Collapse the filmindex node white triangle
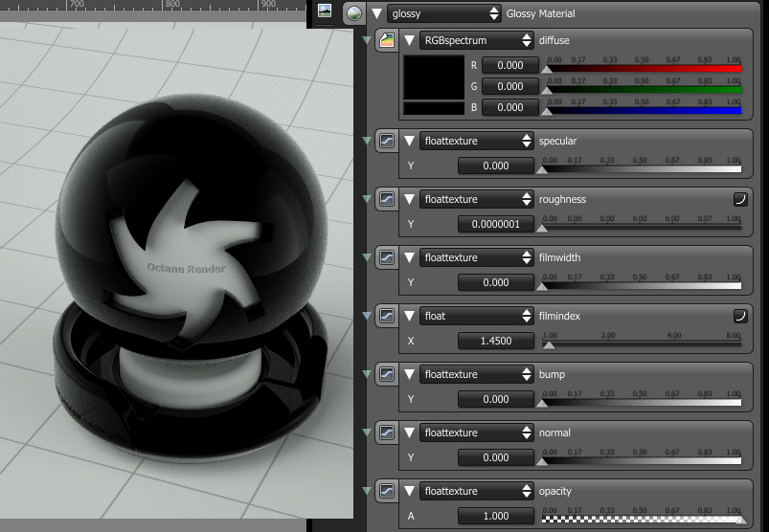Image resolution: width=769 pixels, height=532 pixels. click(x=409, y=316)
